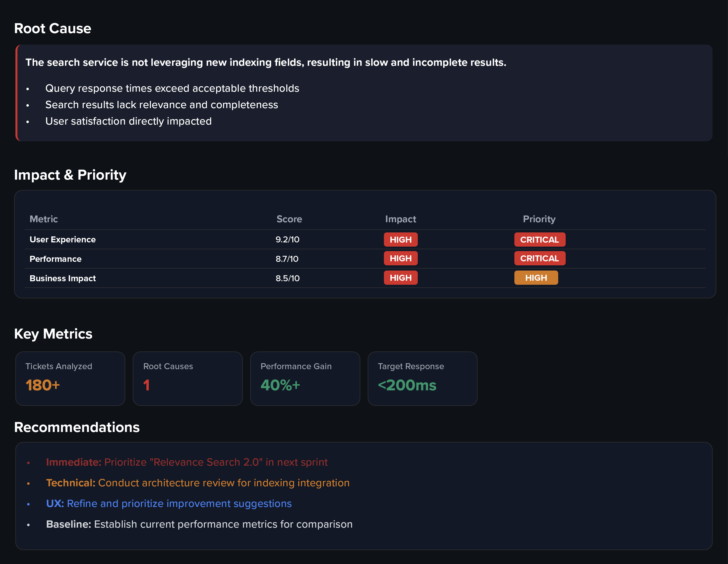
Task: Open the Target Response metric card
Action: pyautogui.click(x=422, y=379)
